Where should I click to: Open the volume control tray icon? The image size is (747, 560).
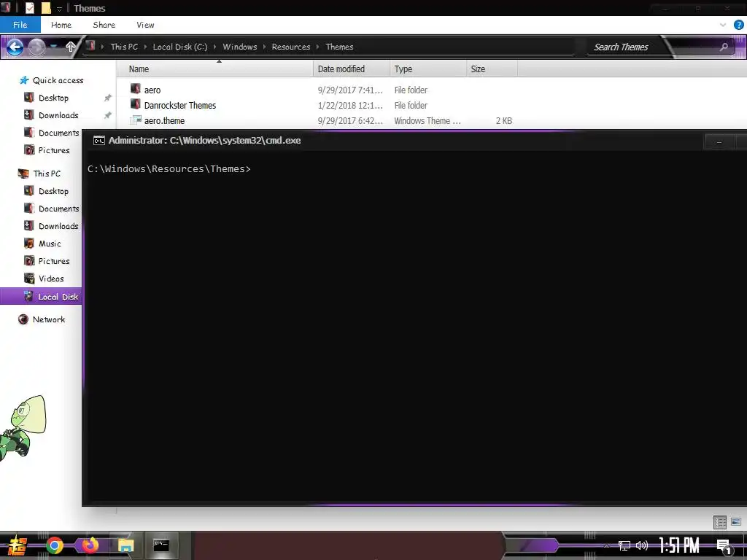[642, 545]
